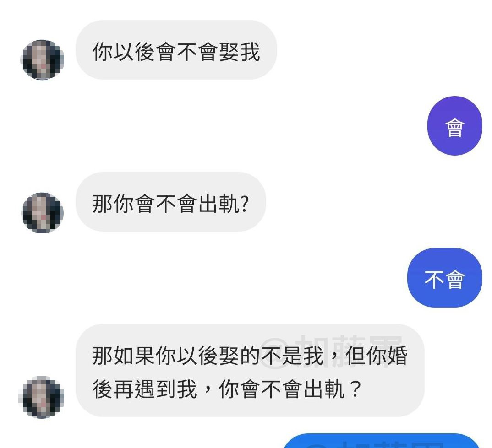Tap the gray bubble "那你會不會出軌?"
The height and width of the screenshot is (448, 492).
[x=171, y=202]
